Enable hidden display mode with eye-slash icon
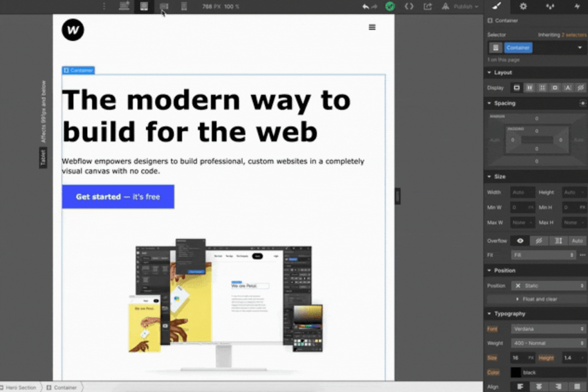This screenshot has height=392, width=588. (x=581, y=87)
